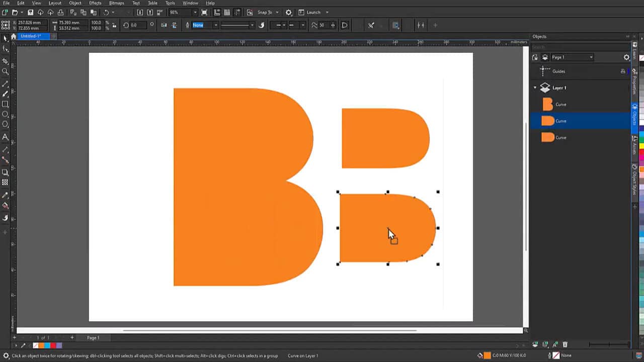This screenshot has height=362, width=644.
Task: Toggle Show rulers button
Action: [x=217, y=12]
